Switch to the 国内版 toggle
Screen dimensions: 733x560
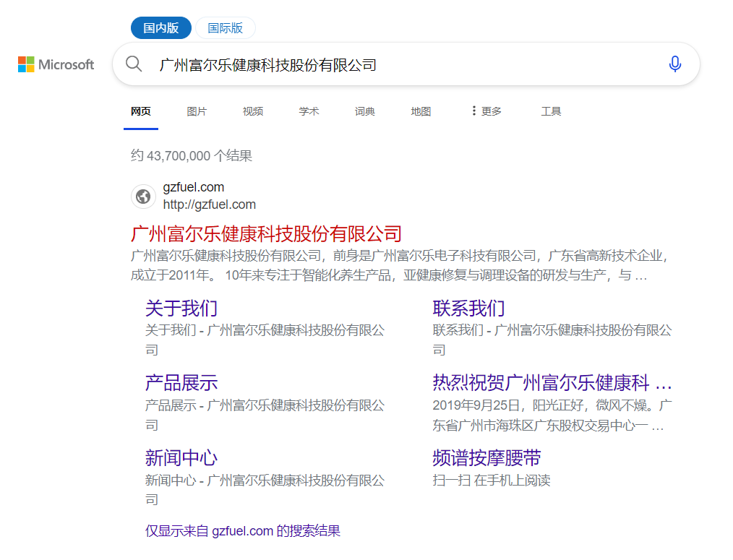[x=160, y=28]
